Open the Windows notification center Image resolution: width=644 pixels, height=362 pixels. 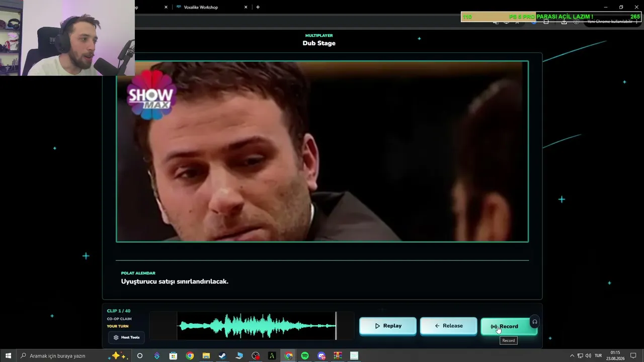pyautogui.click(x=633, y=356)
